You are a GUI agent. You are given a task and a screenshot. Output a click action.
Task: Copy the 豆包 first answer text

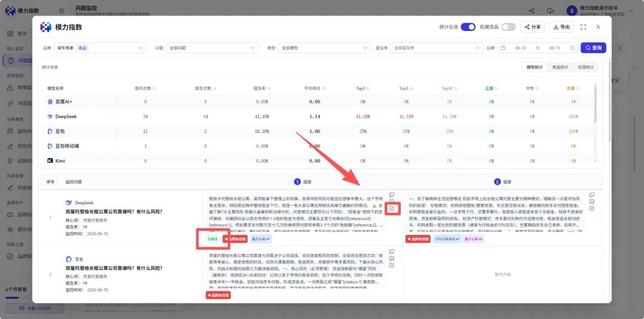[391, 252]
